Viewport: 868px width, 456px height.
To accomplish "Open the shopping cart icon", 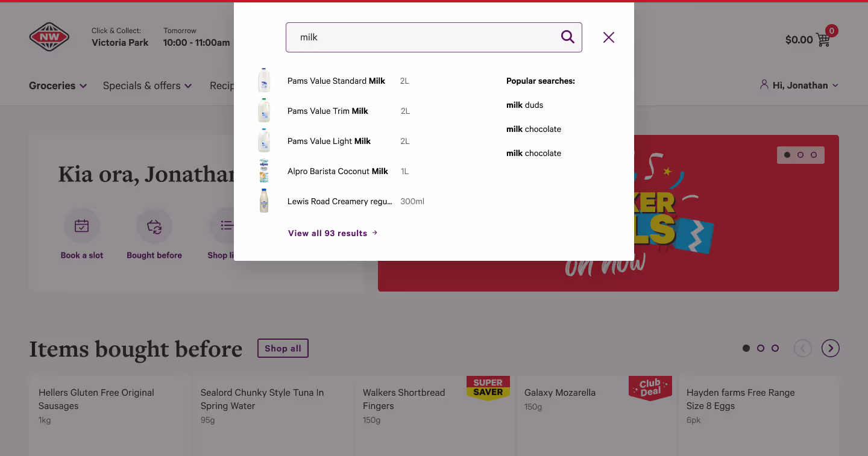I will 823,39.
